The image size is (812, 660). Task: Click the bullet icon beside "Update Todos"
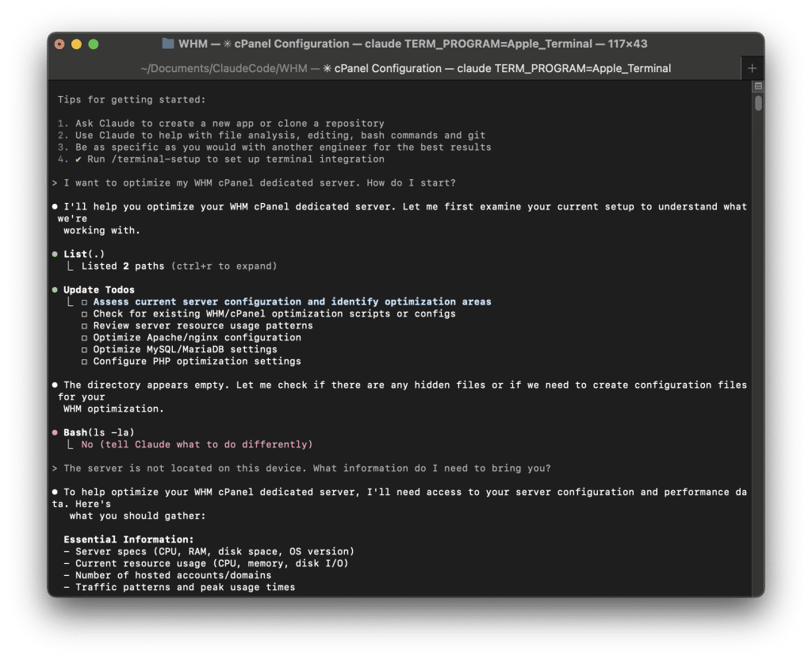pos(54,290)
